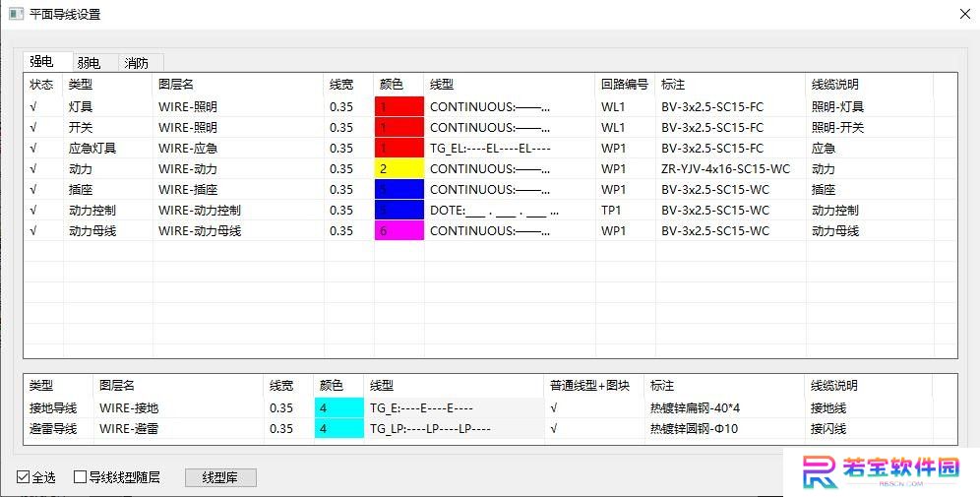
Task: Select layer name WIRE-应急
Action: [188, 149]
